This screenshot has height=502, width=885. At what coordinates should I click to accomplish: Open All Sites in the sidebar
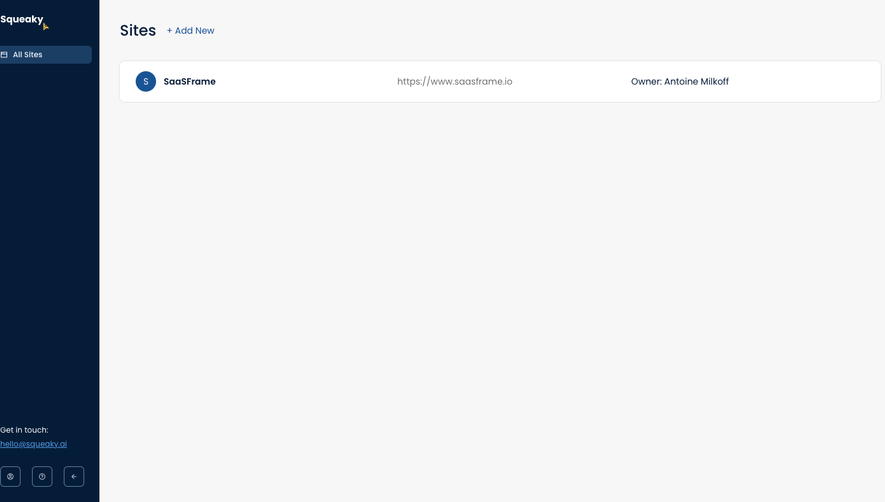coord(46,55)
